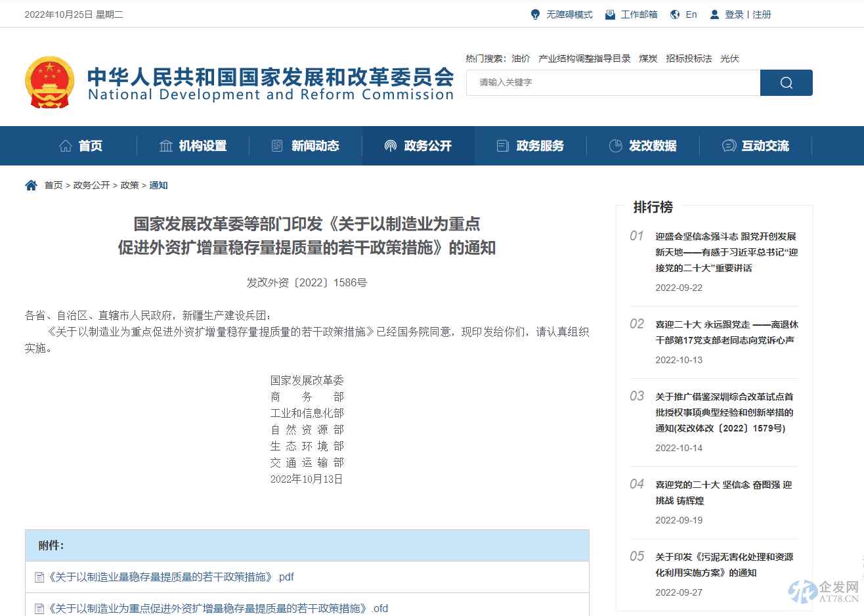Navigate to 政策 in the breadcrumb
Screen dimensions: 864x616
pos(129,185)
